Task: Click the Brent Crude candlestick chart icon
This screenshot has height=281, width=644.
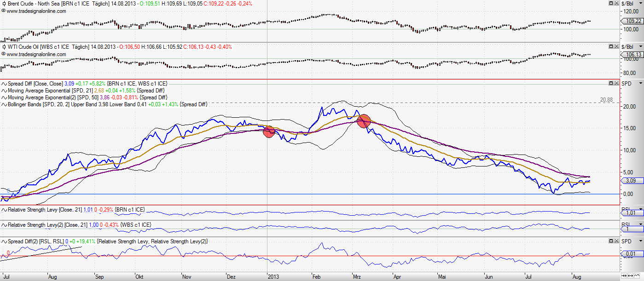Action: pyautogui.click(x=4, y=4)
